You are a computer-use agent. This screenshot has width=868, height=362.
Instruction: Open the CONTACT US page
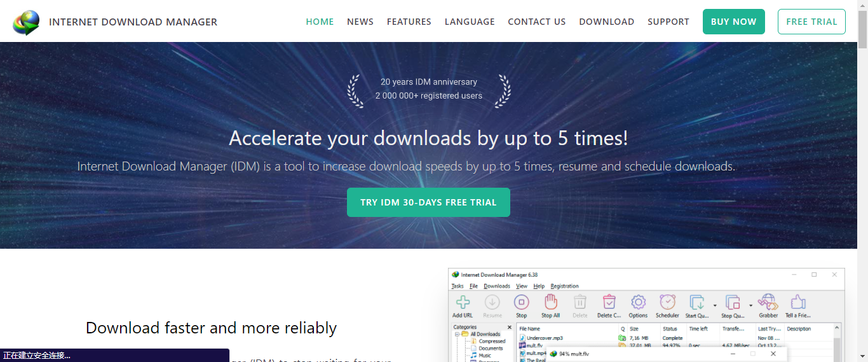click(537, 22)
